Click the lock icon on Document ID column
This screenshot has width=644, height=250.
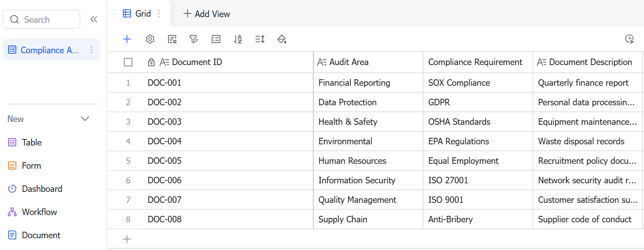coord(151,62)
